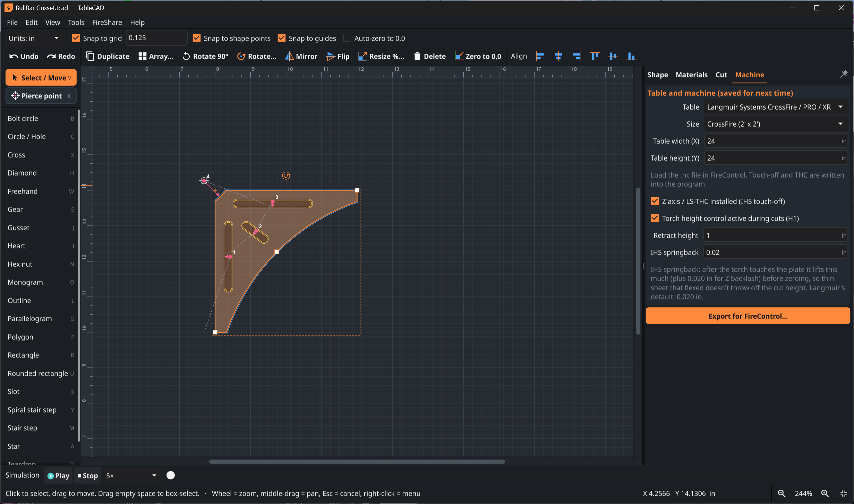Click the Undo toolbar button

(x=24, y=56)
